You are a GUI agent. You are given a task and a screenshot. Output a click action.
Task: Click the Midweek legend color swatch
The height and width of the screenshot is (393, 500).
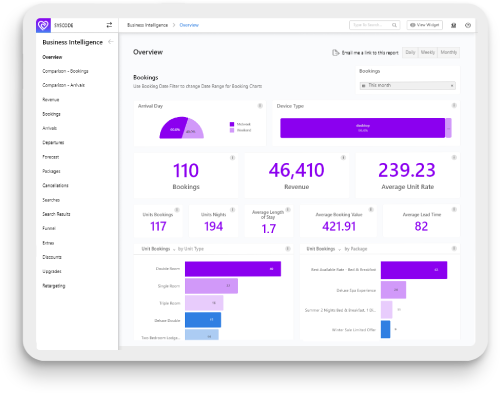pyautogui.click(x=232, y=124)
